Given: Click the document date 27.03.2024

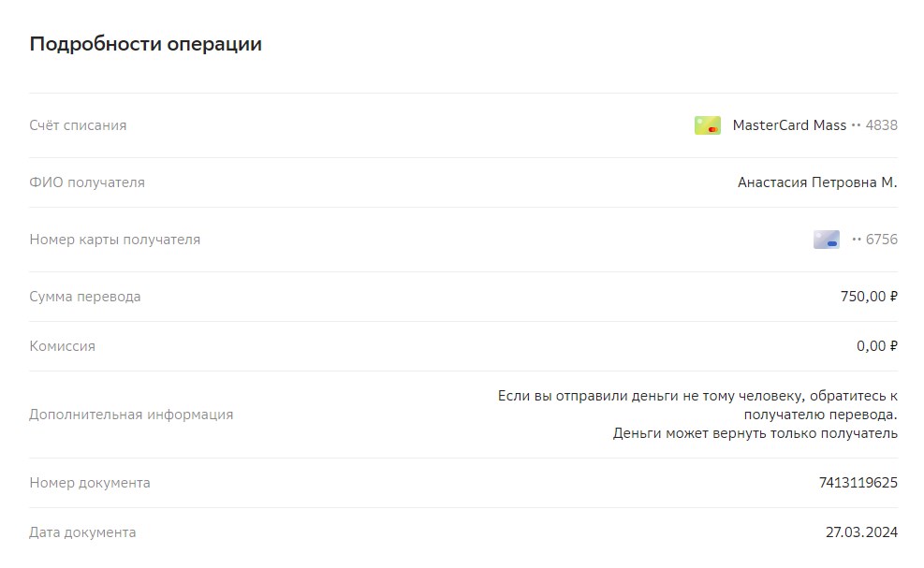Looking at the screenshot, I should click(861, 532).
